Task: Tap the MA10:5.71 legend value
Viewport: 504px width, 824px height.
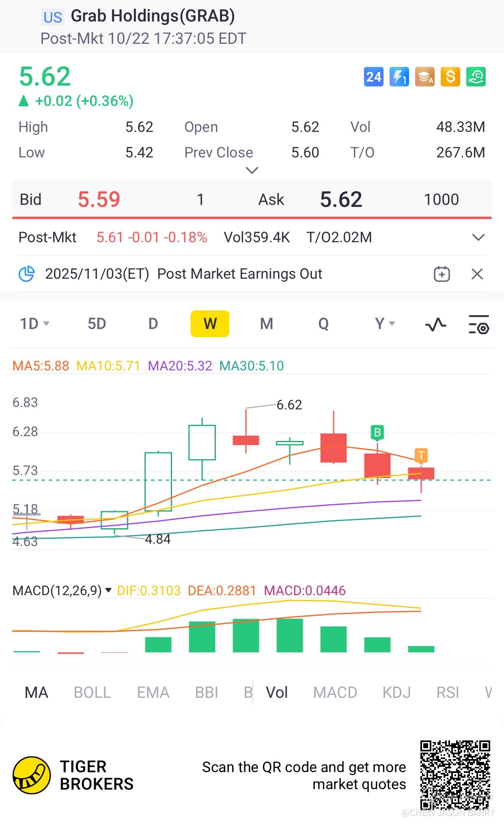Action: (108, 366)
